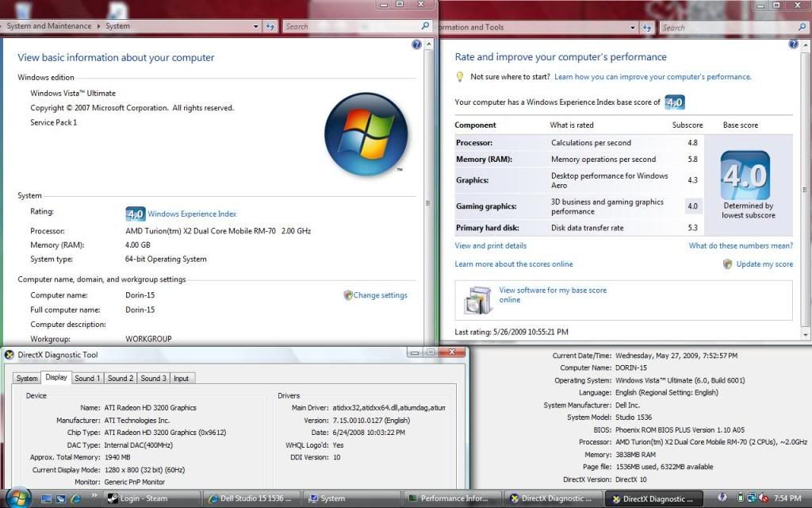Click the Primary hard disk subscore 5.3
The width and height of the screenshot is (812, 508).
692,228
